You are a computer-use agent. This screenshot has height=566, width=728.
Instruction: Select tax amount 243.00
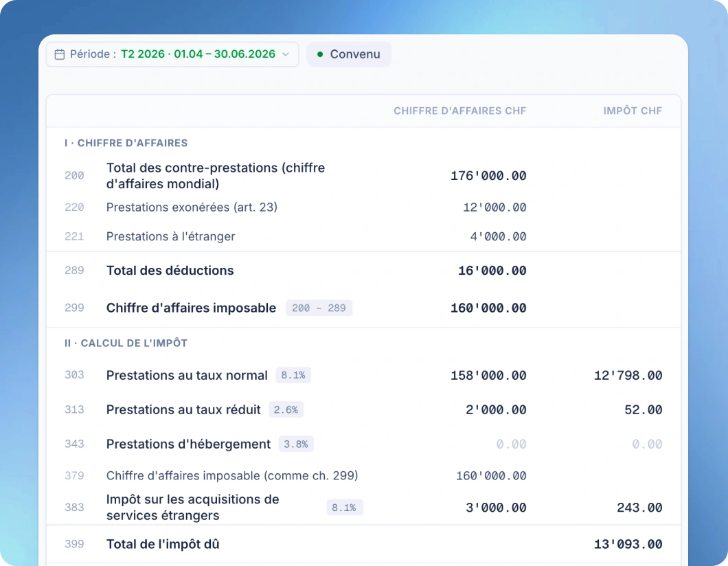click(x=639, y=508)
